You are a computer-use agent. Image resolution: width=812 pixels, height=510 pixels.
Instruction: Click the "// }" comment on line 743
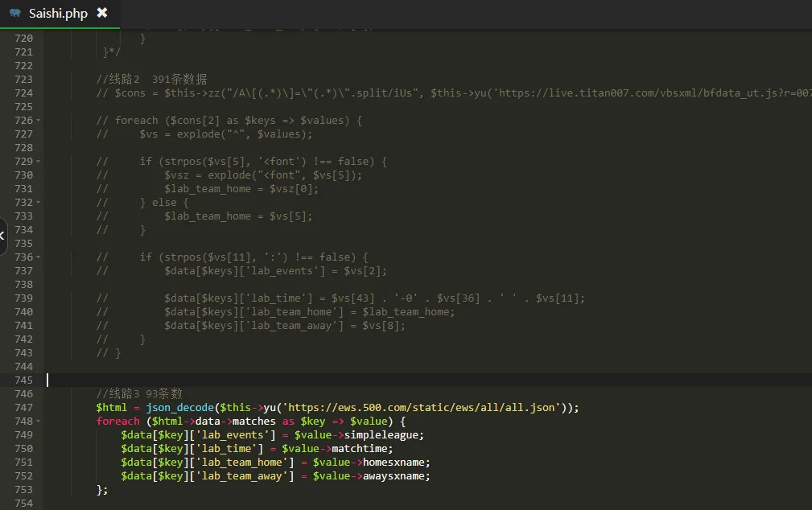108,353
